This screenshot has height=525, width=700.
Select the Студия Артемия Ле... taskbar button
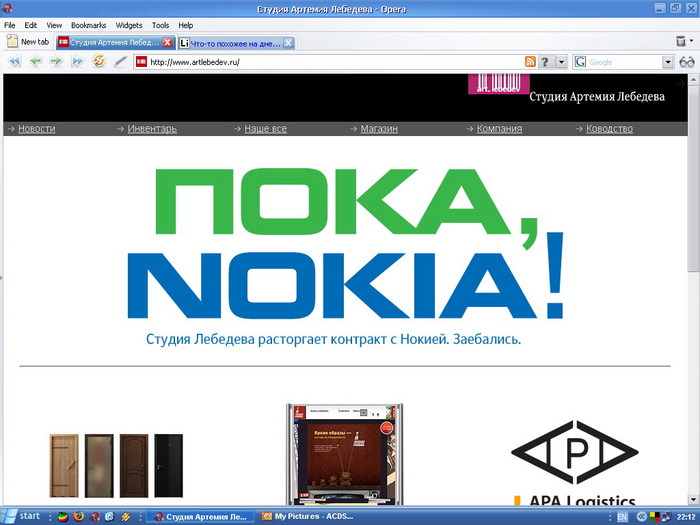coord(200,517)
